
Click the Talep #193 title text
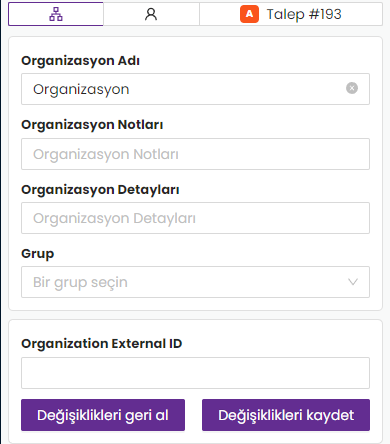click(304, 14)
